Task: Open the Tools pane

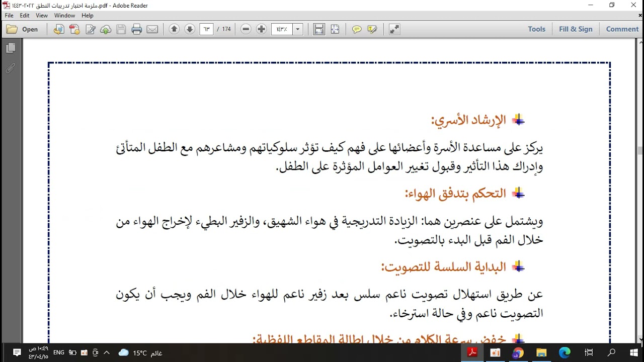Action: [x=537, y=29]
